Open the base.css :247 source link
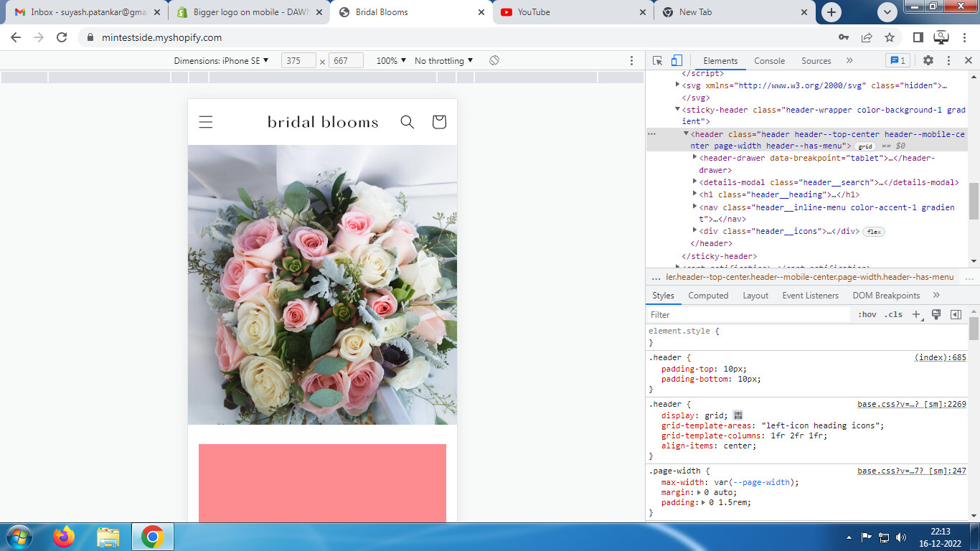Screen dimensions: 980x551 point(912,471)
